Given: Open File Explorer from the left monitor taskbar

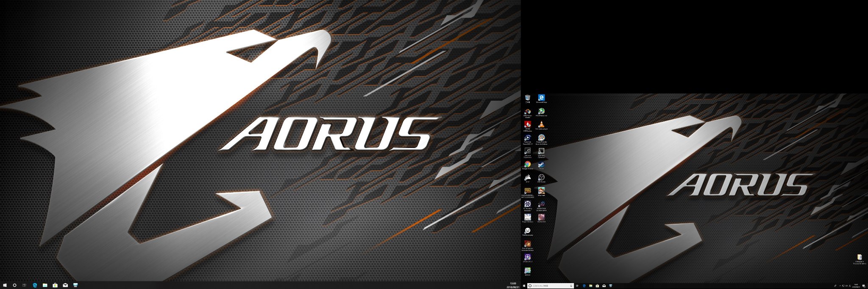Looking at the screenshot, I should pyautogui.click(x=45, y=285).
